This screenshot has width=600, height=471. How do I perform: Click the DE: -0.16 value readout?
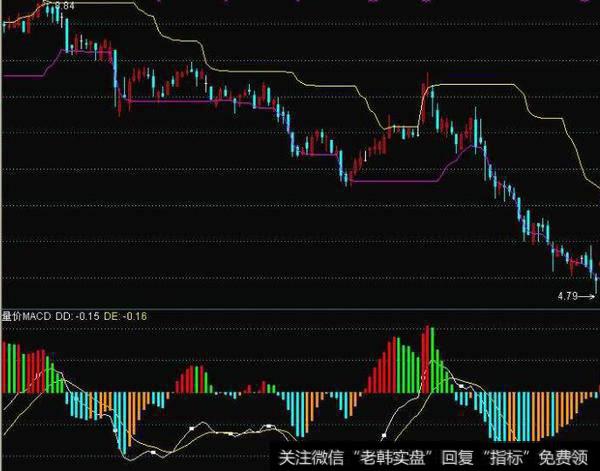click(x=134, y=315)
